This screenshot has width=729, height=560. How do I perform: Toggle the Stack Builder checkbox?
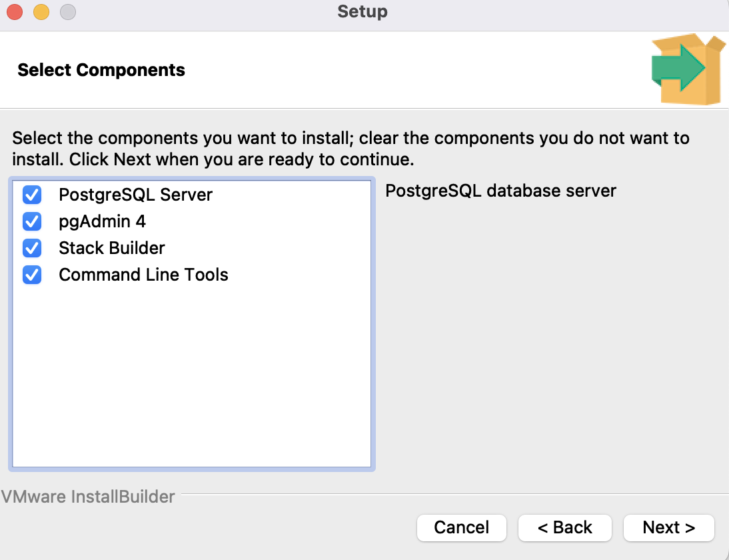pyautogui.click(x=32, y=248)
